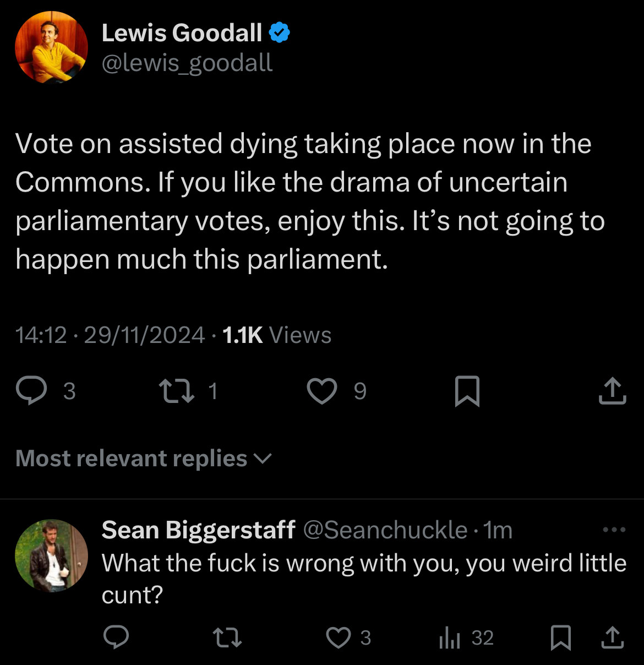
Task: Visit the @Seanchuckle handle
Action: [x=385, y=530]
